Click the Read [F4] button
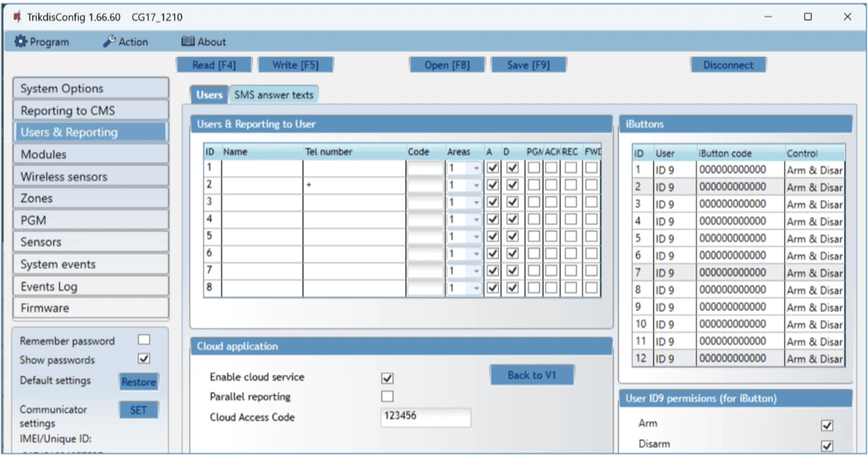868x457 pixels. (214, 65)
